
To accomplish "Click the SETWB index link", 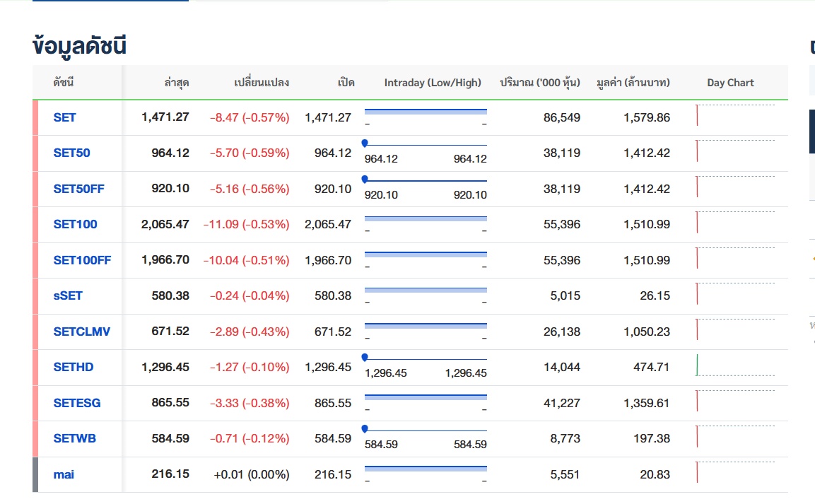I will coord(74,438).
